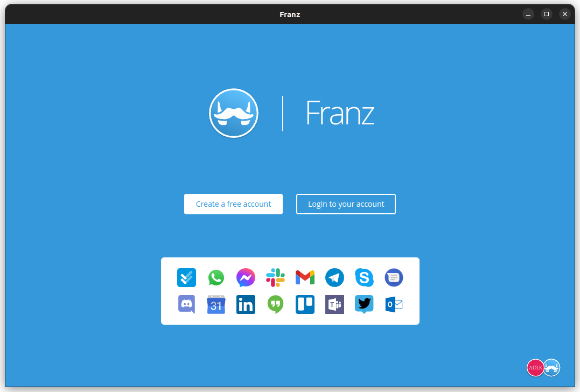Select the Discord service icon
The image size is (580, 392).
tap(186, 304)
